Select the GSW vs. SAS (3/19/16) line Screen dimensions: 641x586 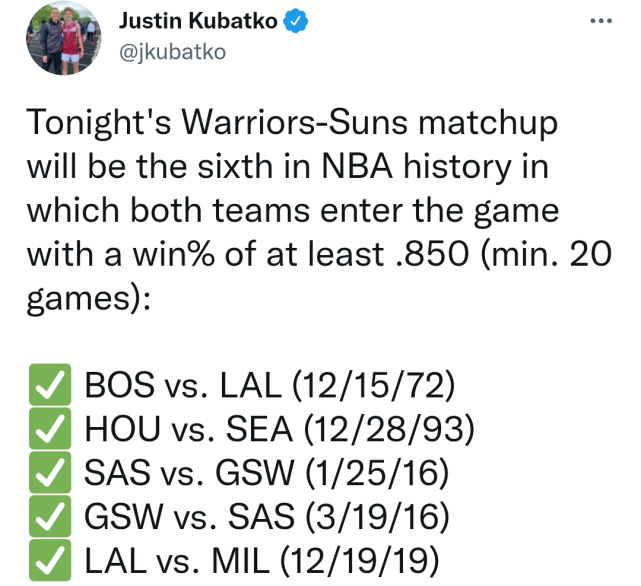click(263, 518)
